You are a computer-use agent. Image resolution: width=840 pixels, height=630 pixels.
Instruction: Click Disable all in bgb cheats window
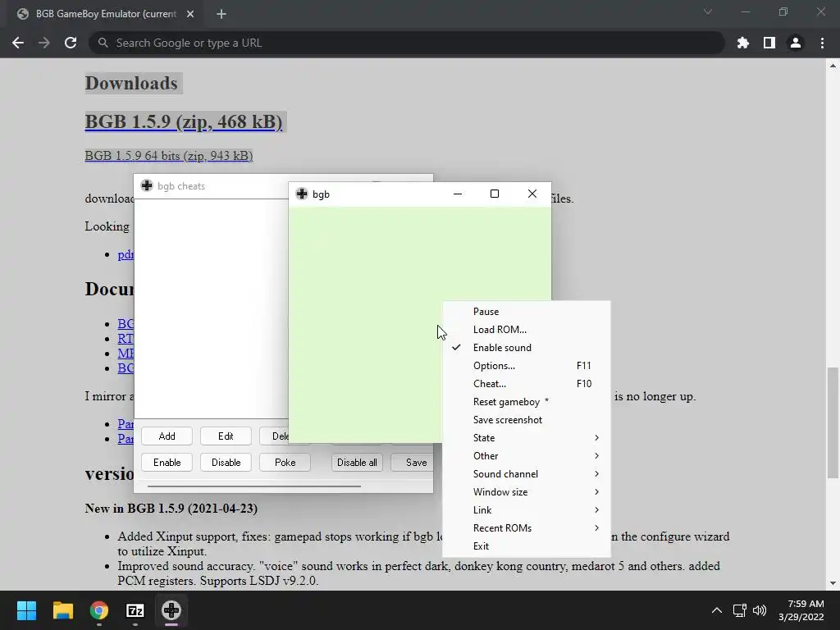pyautogui.click(x=357, y=463)
